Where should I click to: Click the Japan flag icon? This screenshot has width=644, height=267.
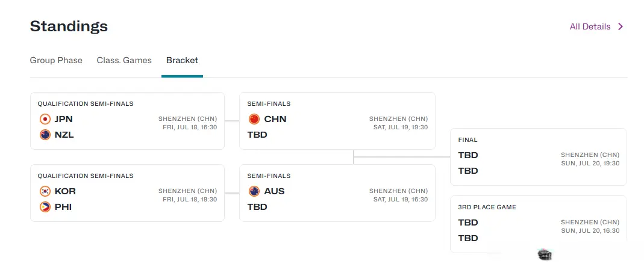(45, 119)
